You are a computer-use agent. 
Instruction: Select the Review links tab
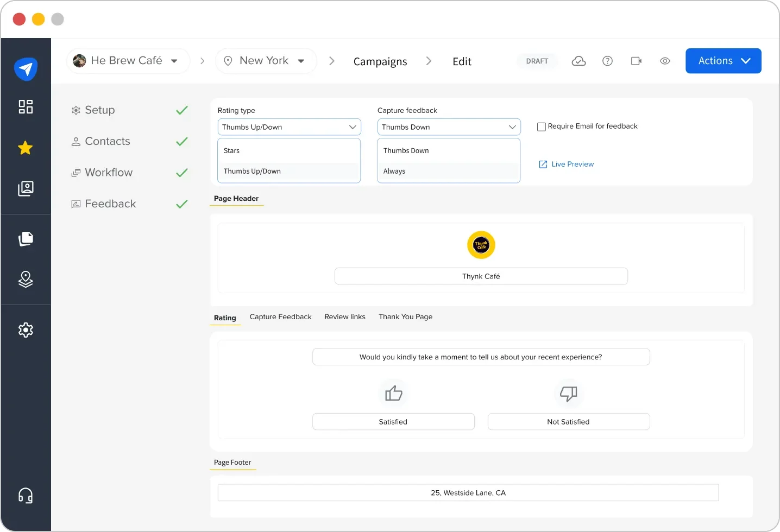(x=344, y=317)
